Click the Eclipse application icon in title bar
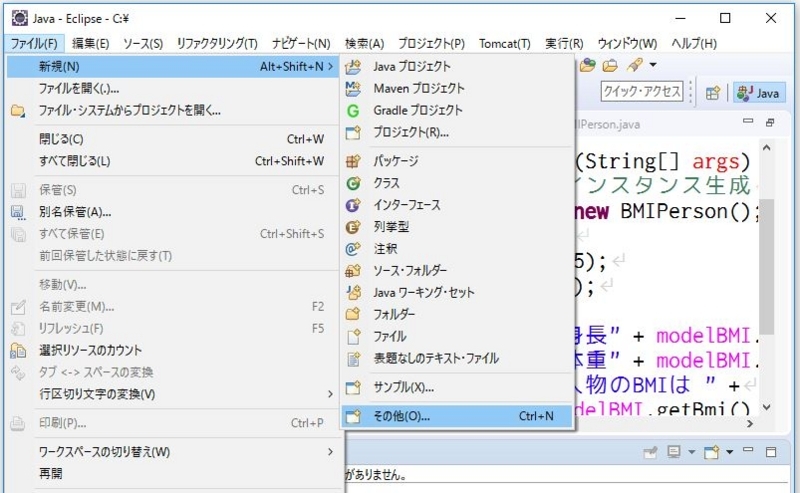This screenshot has width=800, height=493. point(19,18)
